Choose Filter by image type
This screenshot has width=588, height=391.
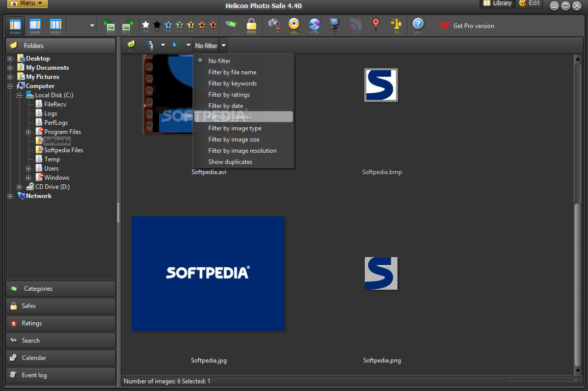tap(243, 128)
